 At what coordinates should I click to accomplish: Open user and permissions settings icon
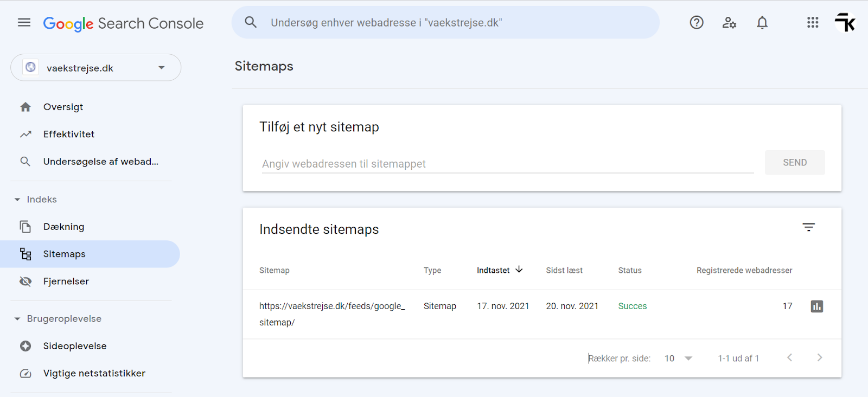pos(729,22)
